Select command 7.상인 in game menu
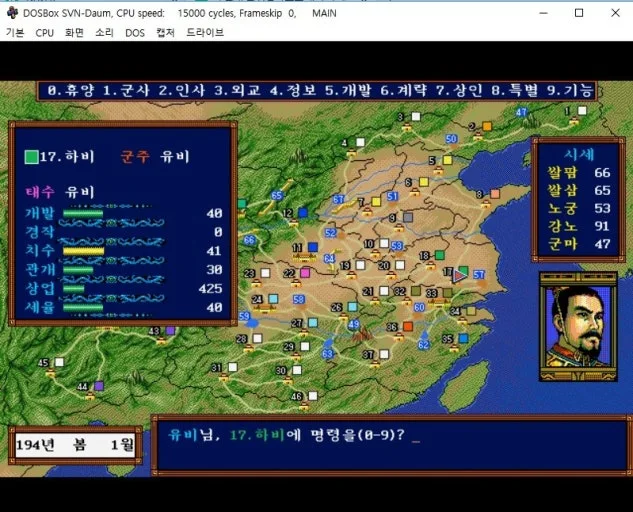633x512 pixels. pos(459,90)
